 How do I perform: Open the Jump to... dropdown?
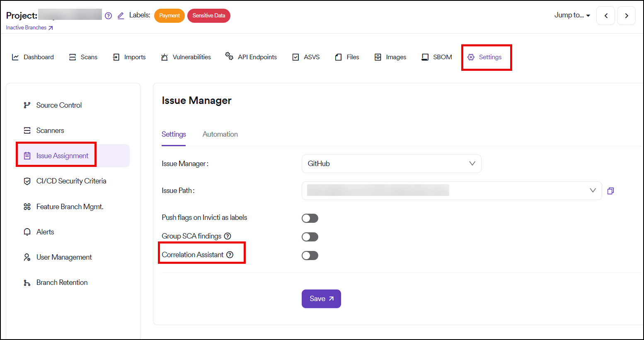(x=572, y=15)
